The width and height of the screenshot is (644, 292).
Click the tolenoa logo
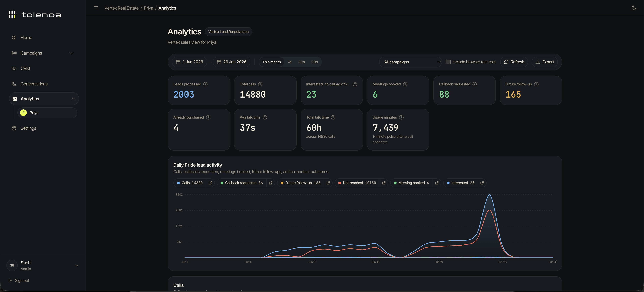click(x=35, y=15)
